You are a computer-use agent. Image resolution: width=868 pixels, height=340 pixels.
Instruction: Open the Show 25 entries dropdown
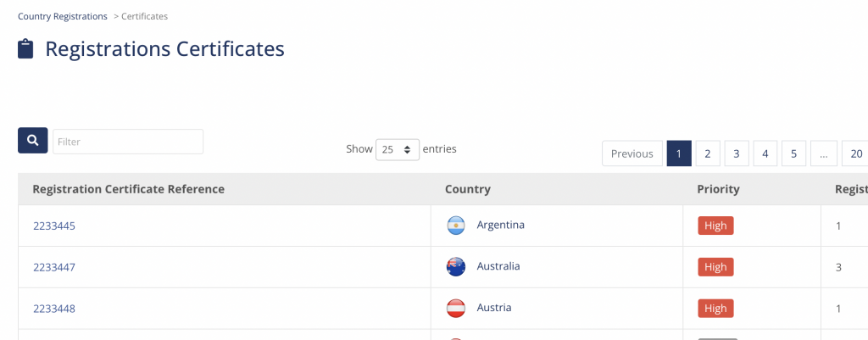398,149
